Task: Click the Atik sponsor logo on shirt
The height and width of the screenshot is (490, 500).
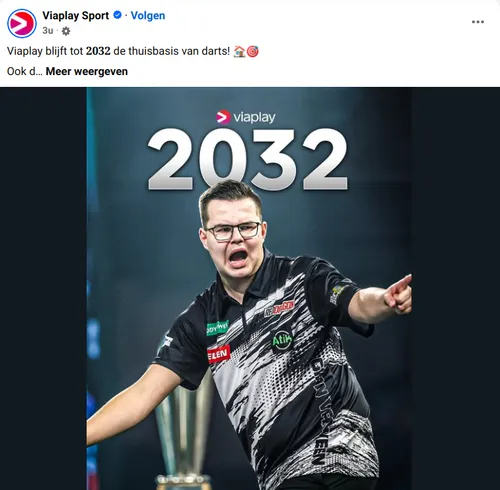Action: coord(282,341)
